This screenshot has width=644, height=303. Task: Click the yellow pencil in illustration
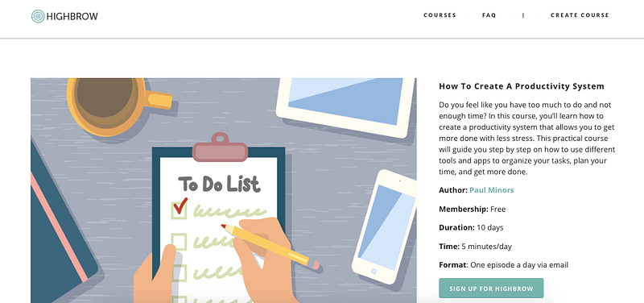[x=270, y=247]
